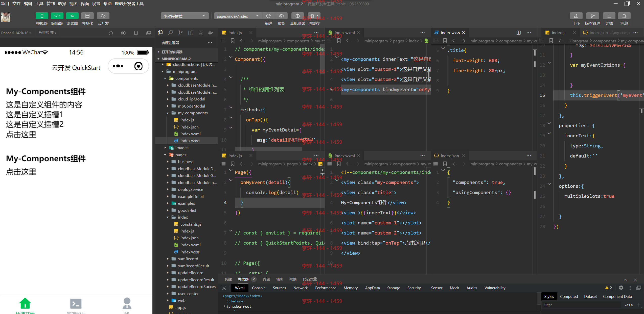Start 真机调试 remote debug
The width and height of the screenshot is (644, 314).
(x=297, y=16)
